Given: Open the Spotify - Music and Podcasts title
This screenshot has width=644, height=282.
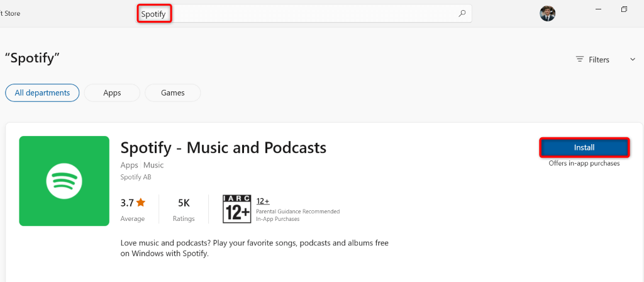Looking at the screenshot, I should coord(223,148).
